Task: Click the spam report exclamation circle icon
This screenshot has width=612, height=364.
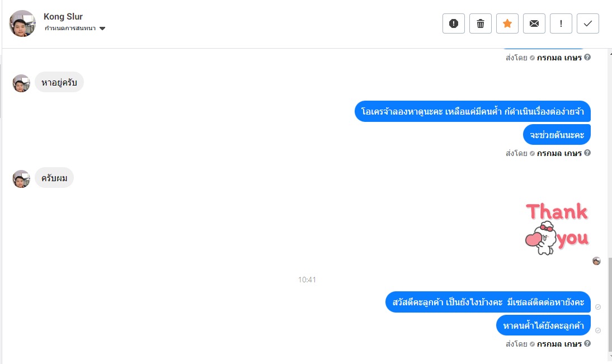Action: 454,23
